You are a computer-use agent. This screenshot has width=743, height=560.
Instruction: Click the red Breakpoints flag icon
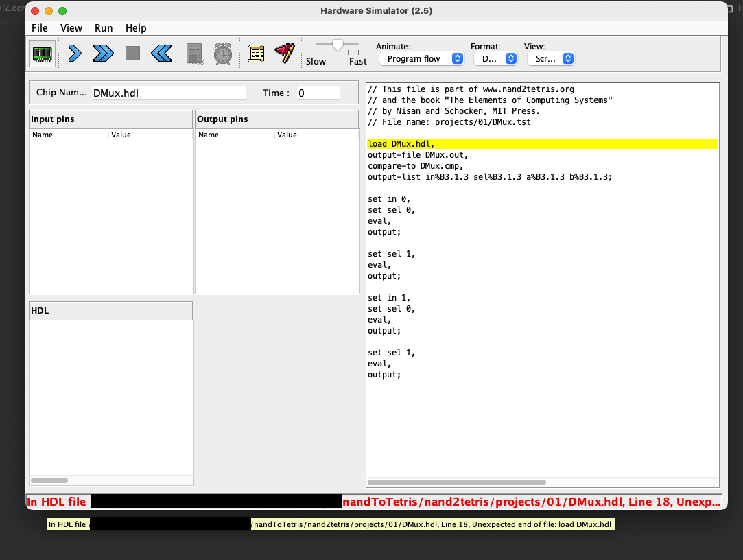284,54
